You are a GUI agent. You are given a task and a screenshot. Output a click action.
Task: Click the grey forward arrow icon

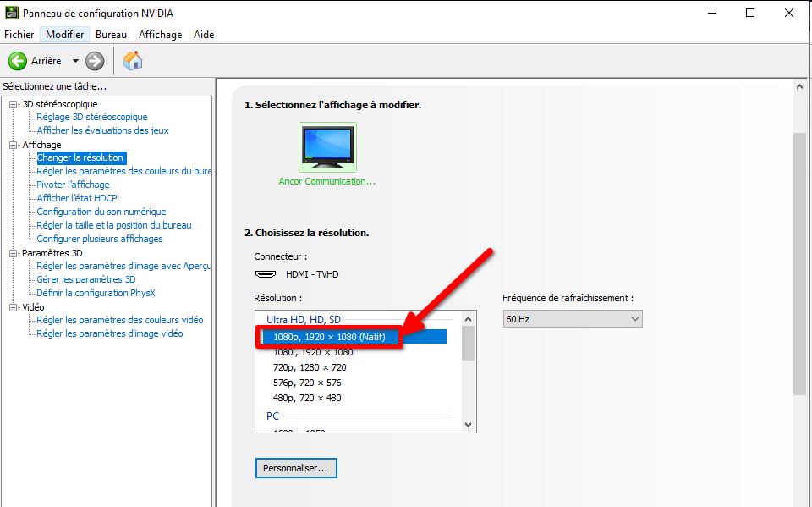pyautogui.click(x=95, y=61)
